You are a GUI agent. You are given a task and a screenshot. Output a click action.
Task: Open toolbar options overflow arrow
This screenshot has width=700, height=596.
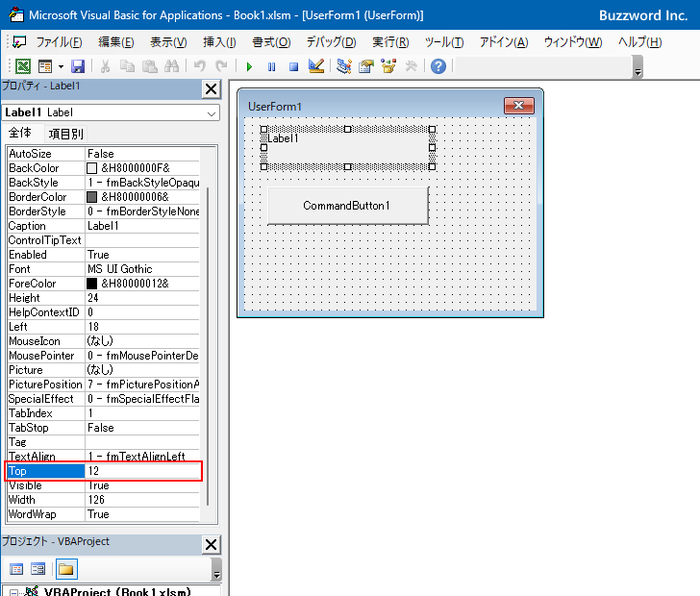[637, 67]
